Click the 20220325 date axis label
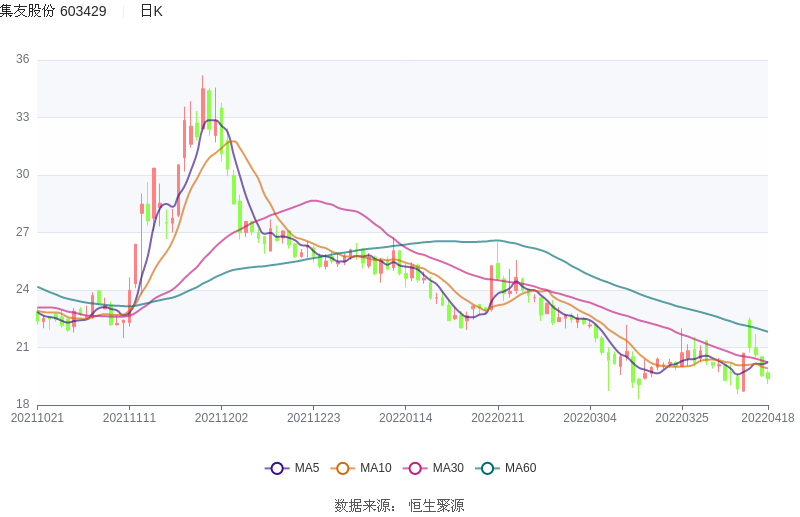 681,418
